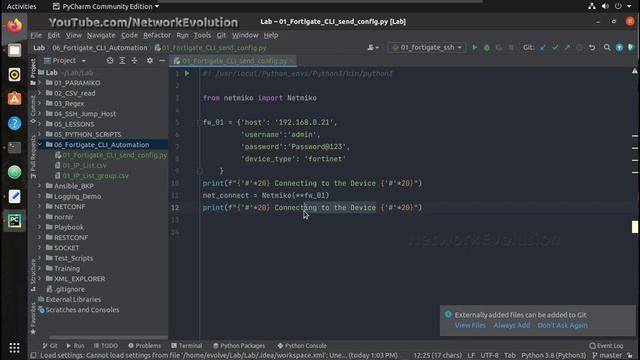Click PyCharm icon in the dock

coord(14,221)
